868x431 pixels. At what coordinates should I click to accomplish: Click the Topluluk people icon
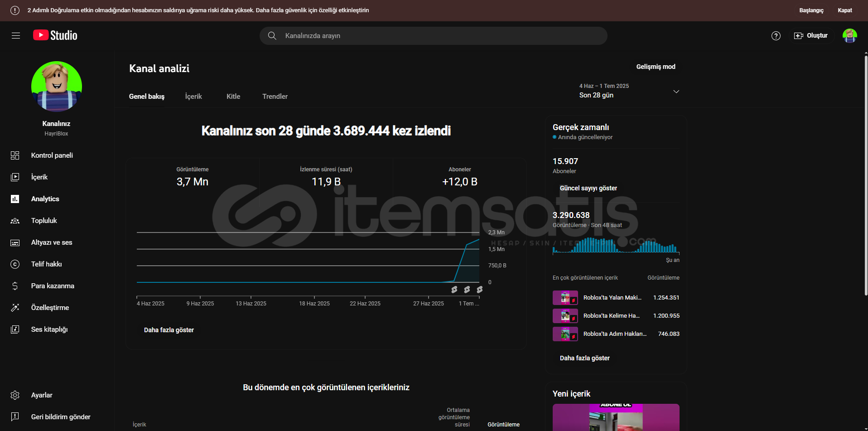15,221
